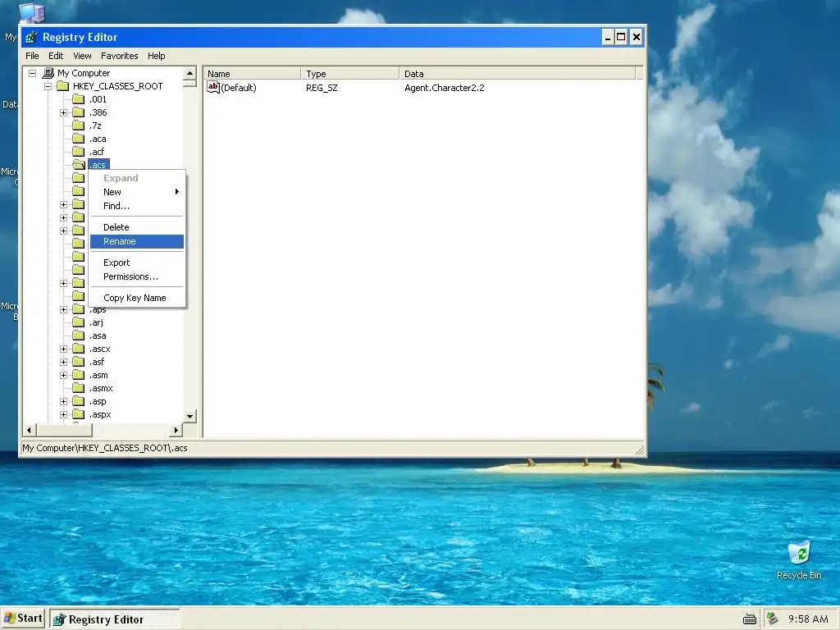Collapse the HKEY_CLASSES_ROOT node
The height and width of the screenshot is (630, 840).
(48, 86)
